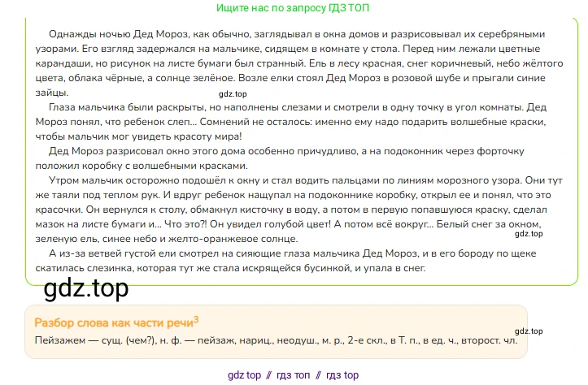
Task: Click the line starting 'зеленую ель, синее небо'
Action: pos(167,239)
